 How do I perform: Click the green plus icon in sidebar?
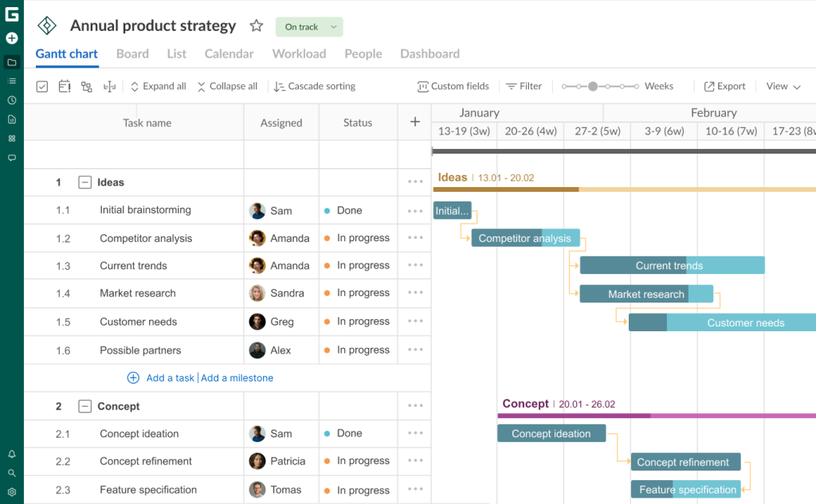(11, 37)
